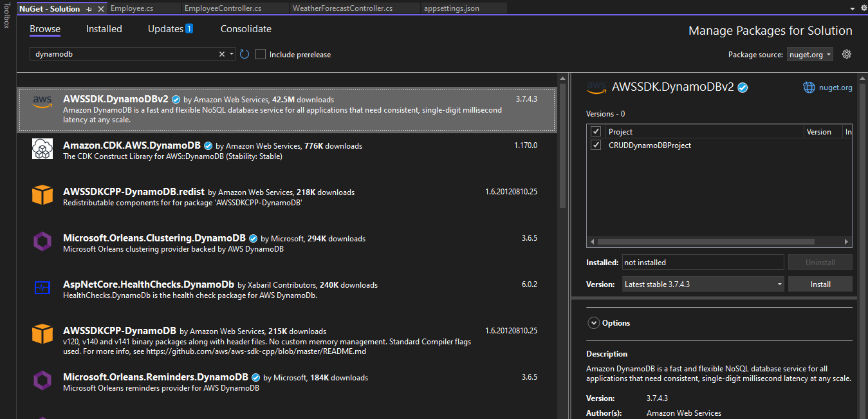Screen dimensions: 868x419
Task: Switch to the Installed tab
Action: click(x=104, y=29)
